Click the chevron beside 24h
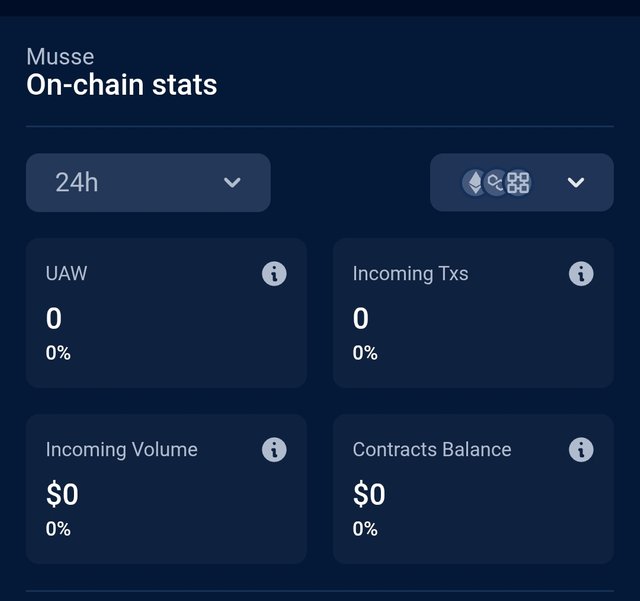640x601 pixels. (232, 182)
